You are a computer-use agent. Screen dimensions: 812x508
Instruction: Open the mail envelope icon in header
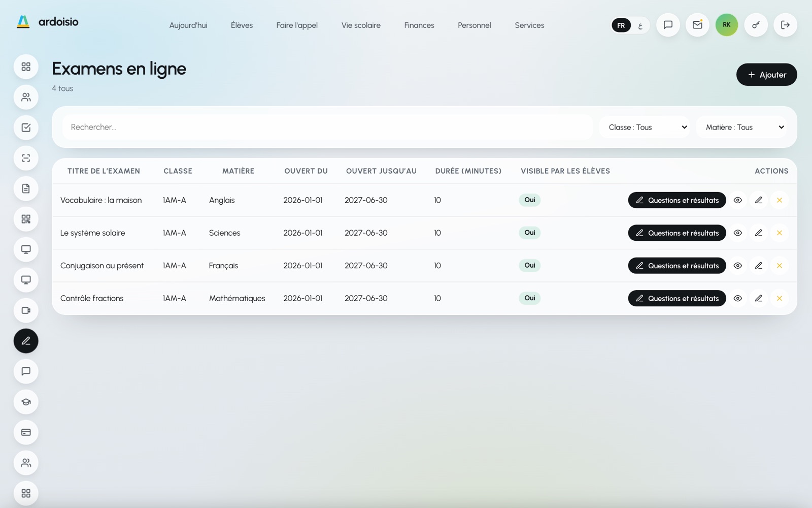pyautogui.click(x=697, y=25)
